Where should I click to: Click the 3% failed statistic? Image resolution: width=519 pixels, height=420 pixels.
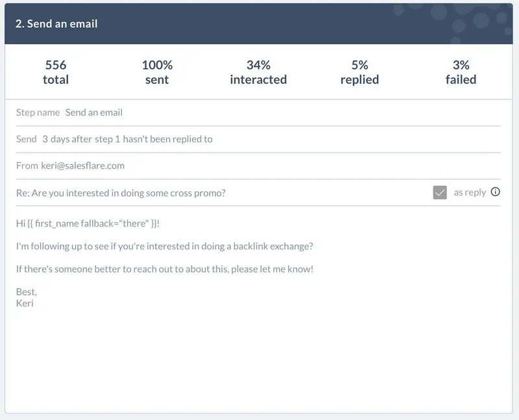coord(461,72)
